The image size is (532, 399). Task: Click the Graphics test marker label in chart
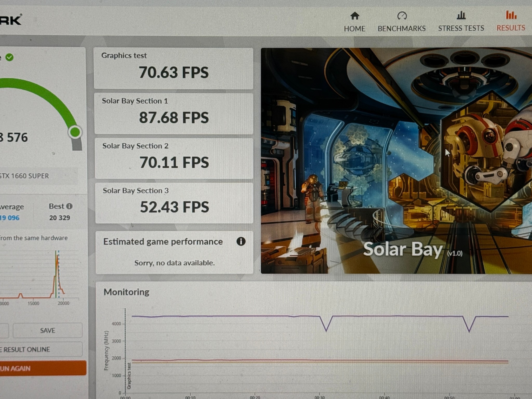coord(129,376)
